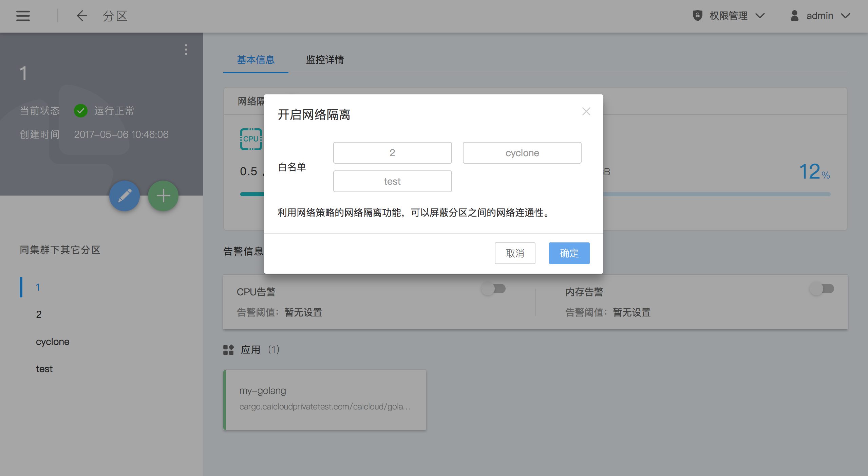This screenshot has height=476, width=868.
Task: Click the back arrow beside 分区
Action: click(82, 16)
